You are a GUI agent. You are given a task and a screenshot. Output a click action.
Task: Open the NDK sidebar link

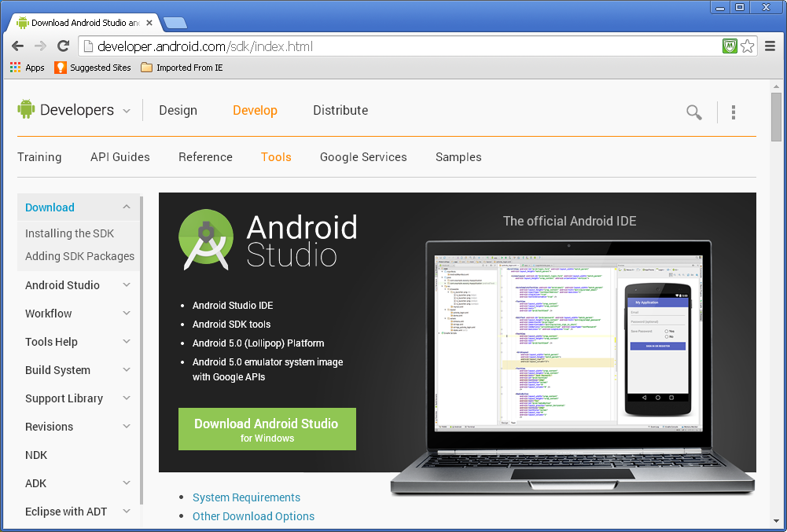[36, 455]
